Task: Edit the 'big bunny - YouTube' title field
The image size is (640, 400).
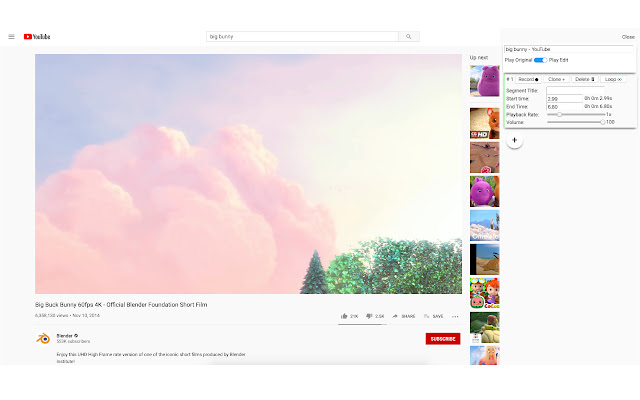Action: click(x=569, y=49)
